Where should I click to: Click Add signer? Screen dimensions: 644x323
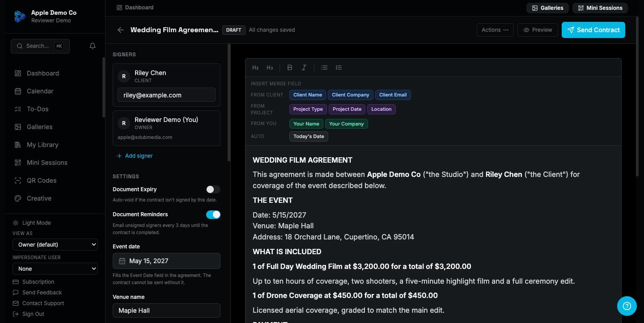coord(135,156)
